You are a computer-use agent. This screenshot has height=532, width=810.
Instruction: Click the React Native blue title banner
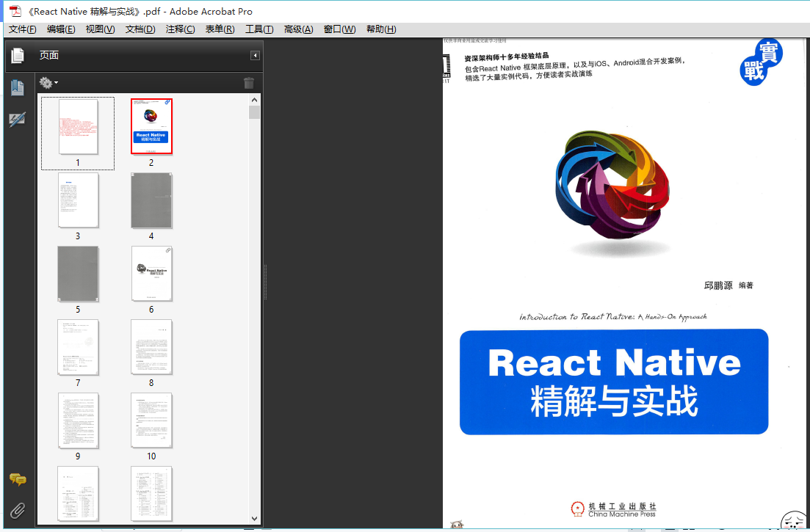coord(614,382)
